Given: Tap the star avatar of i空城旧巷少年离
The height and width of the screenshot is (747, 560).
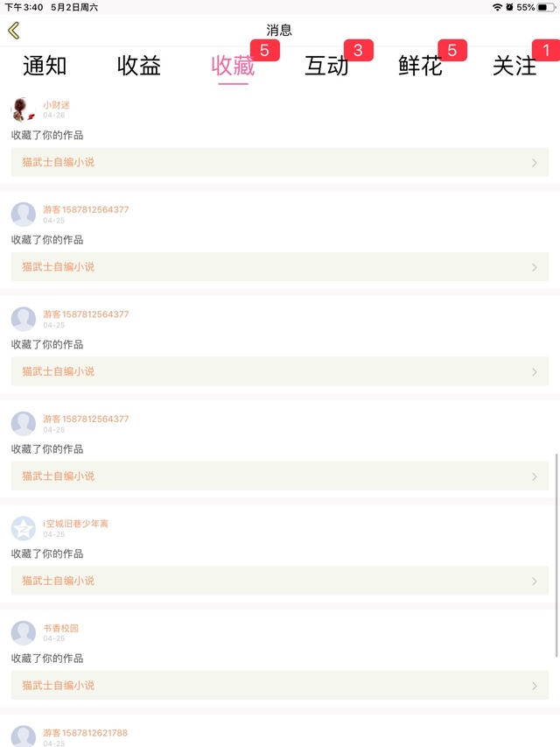Looking at the screenshot, I should (24, 528).
